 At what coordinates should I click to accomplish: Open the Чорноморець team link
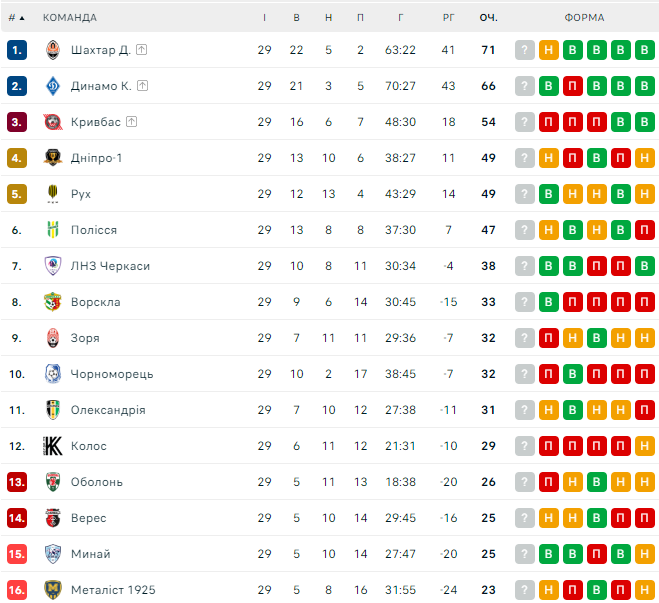(x=112, y=374)
